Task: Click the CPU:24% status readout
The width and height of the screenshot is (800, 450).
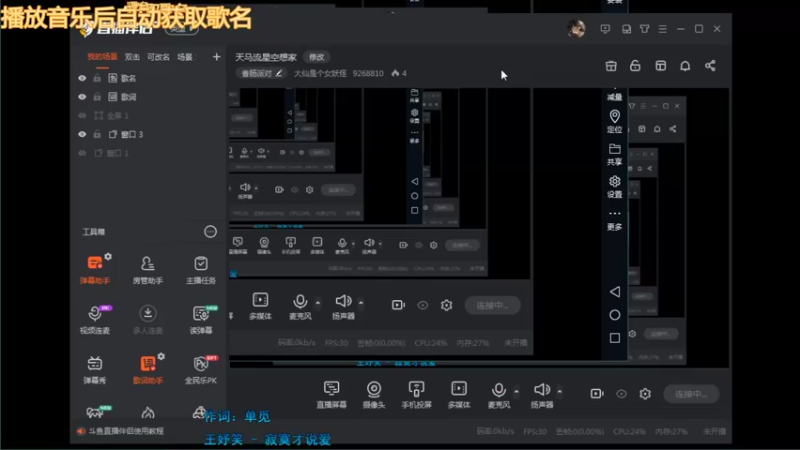Action: [630, 432]
